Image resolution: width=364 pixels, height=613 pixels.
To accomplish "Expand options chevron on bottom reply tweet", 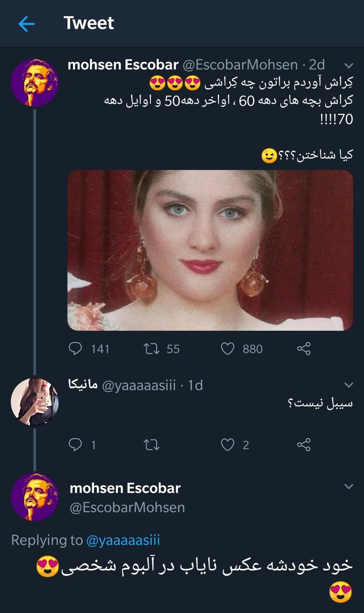I will tap(349, 486).
